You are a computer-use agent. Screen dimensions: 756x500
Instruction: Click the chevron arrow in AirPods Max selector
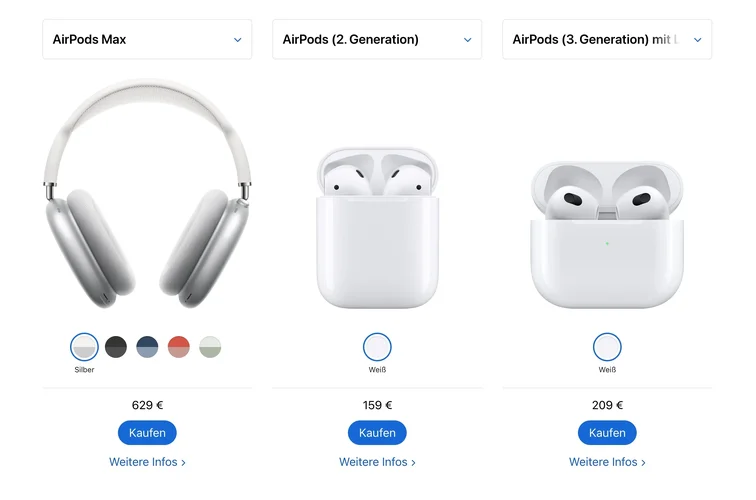237,40
